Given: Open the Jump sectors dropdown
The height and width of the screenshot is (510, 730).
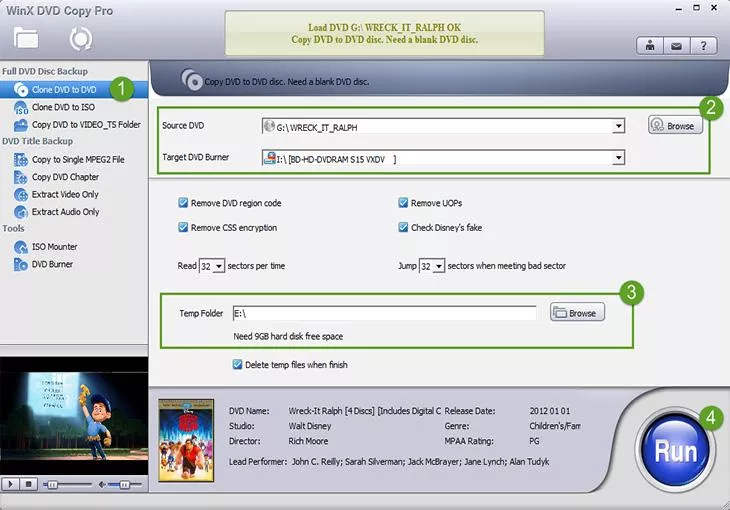Looking at the screenshot, I should (439, 266).
